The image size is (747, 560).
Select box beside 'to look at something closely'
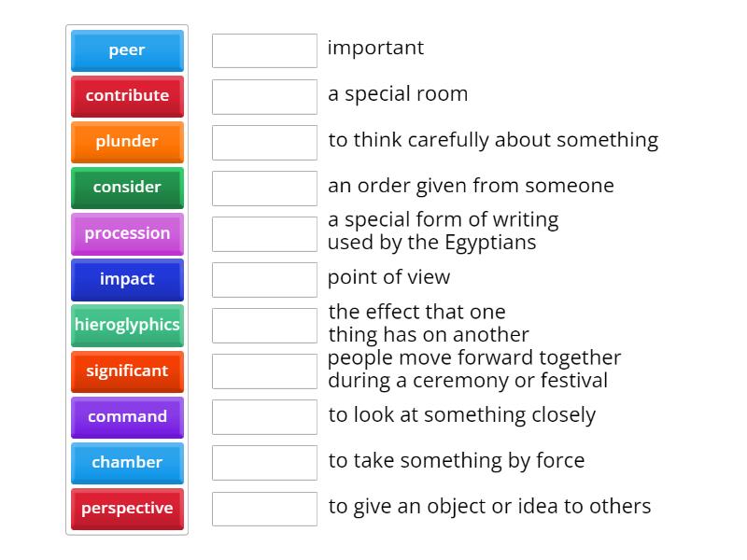coord(264,416)
